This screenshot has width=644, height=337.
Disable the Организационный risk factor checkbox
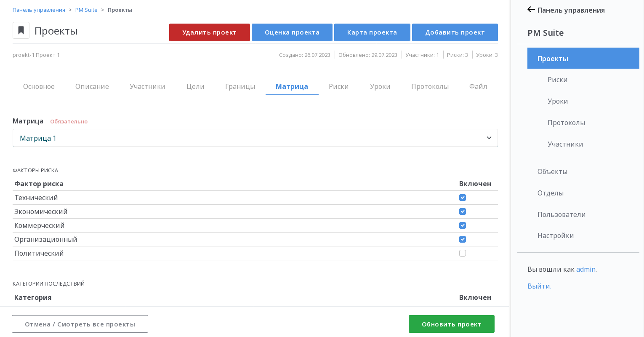point(463,239)
